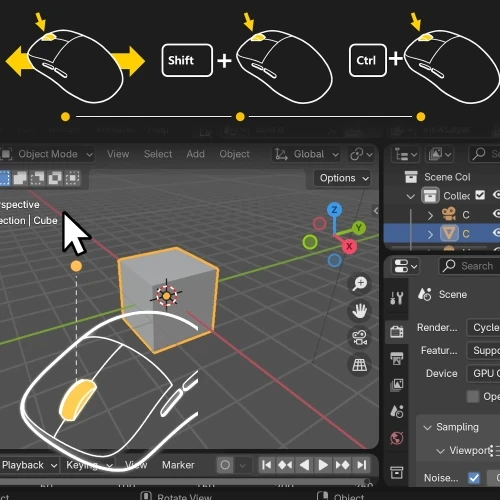Click the properties Search field
This screenshot has height=500, width=500.
coord(470,266)
